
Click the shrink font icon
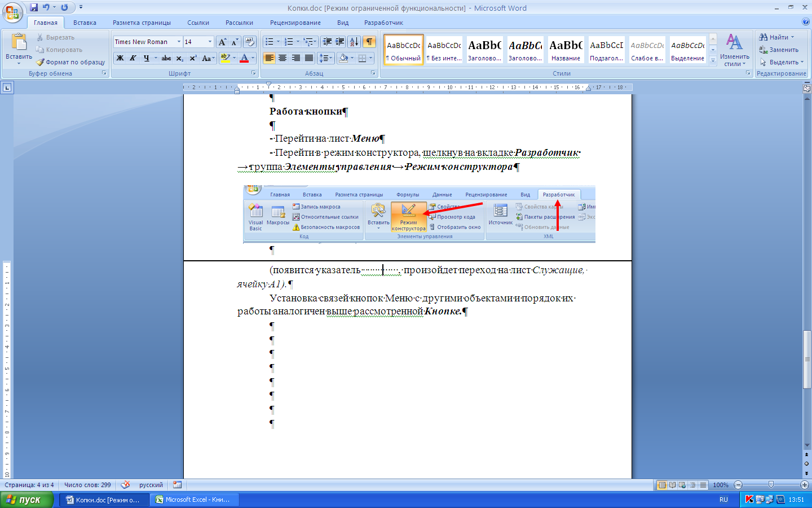(235, 42)
